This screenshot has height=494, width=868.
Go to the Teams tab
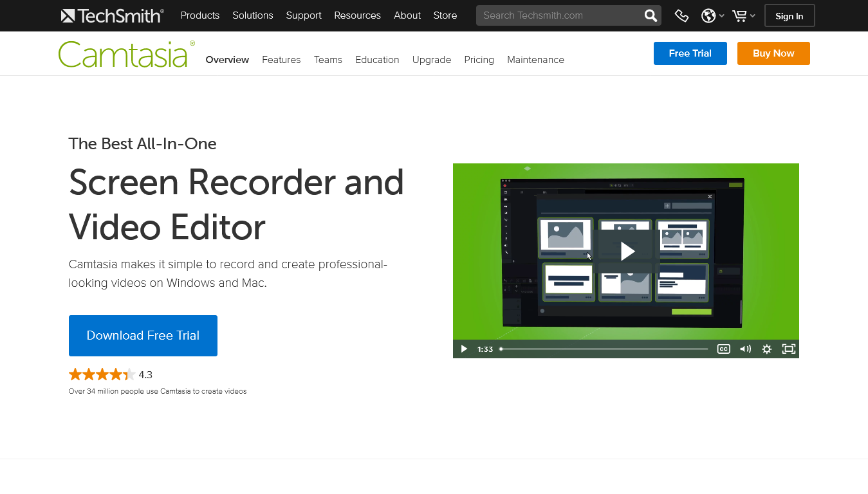[328, 60]
